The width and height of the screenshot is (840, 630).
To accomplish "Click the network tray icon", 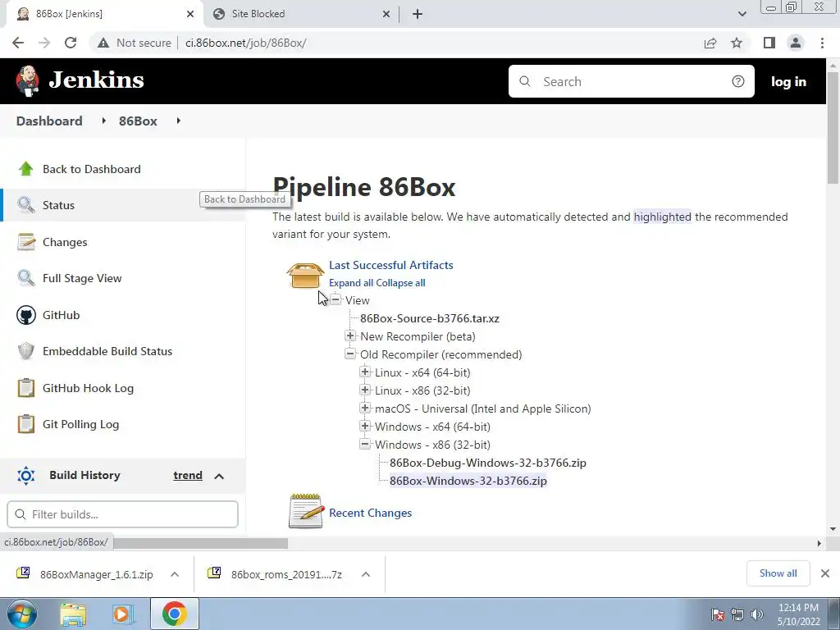I will pyautogui.click(x=737, y=614).
